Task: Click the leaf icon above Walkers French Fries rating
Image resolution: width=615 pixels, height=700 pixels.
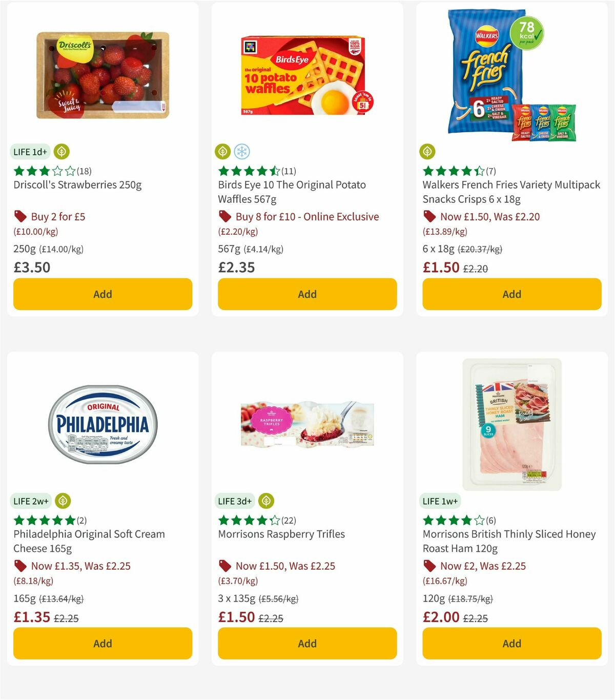Action: click(x=427, y=152)
